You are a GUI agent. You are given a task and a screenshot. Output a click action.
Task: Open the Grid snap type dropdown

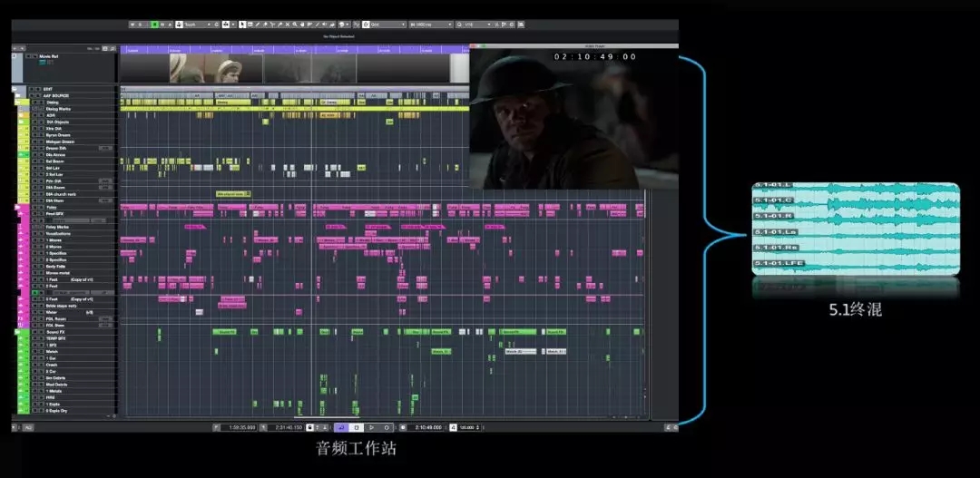tap(381, 24)
